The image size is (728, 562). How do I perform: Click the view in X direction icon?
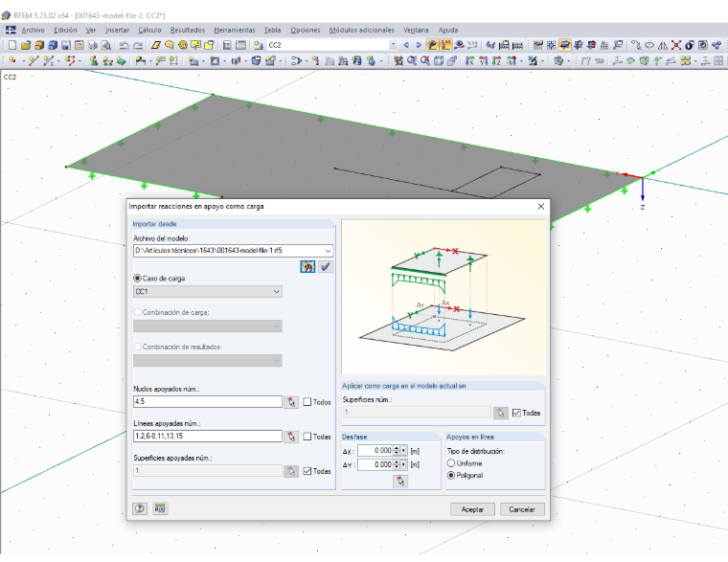[470, 60]
